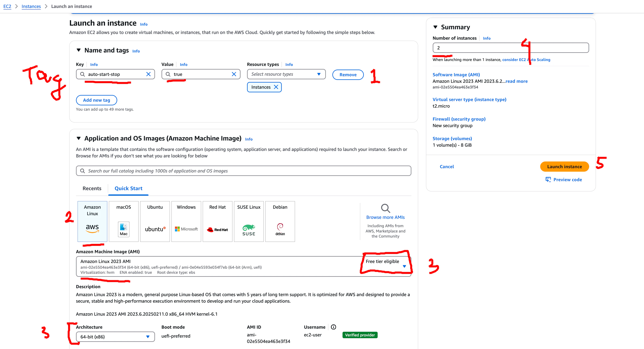Select the Ubuntu AMI tile
644x349 pixels.
pyautogui.click(x=155, y=221)
